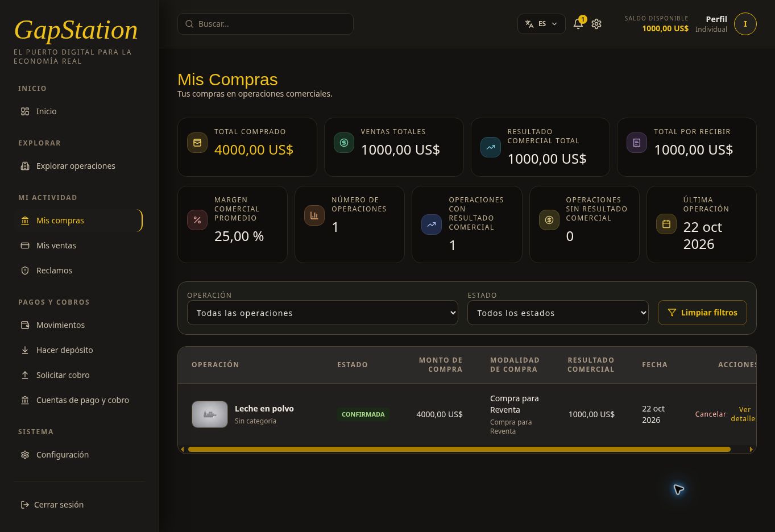Click the GapStation logo

pyautogui.click(x=76, y=30)
